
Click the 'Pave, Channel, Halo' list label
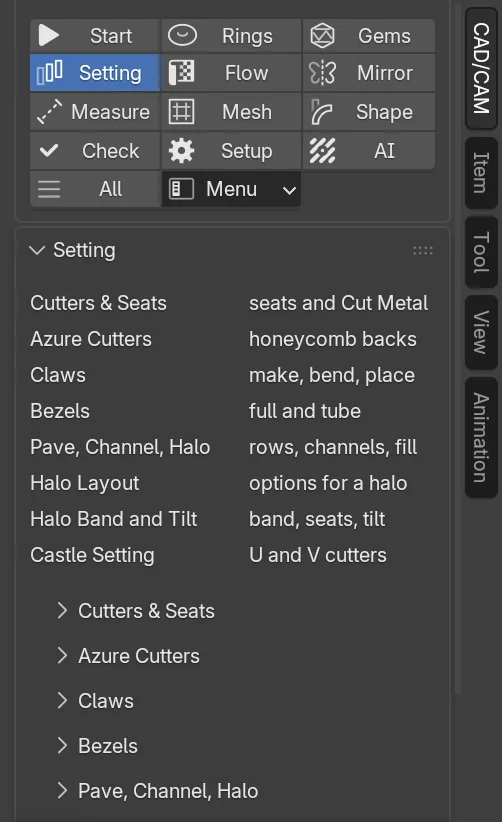pos(120,447)
